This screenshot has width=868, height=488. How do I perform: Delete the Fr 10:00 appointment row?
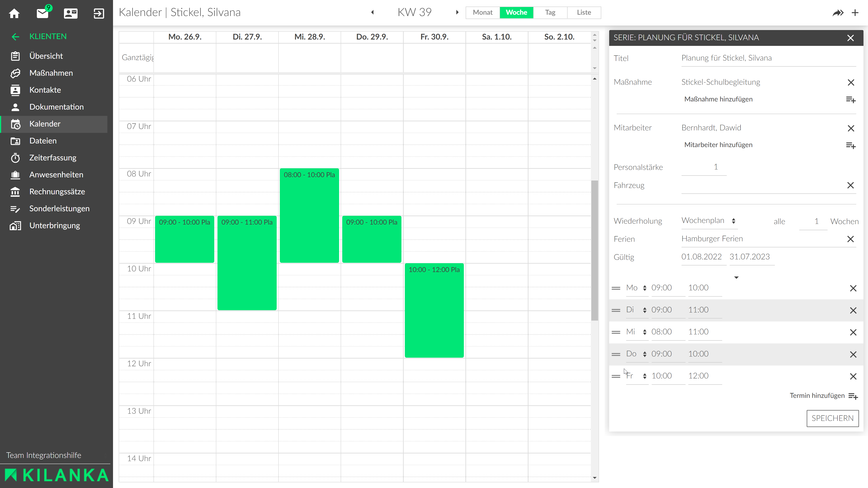point(853,377)
